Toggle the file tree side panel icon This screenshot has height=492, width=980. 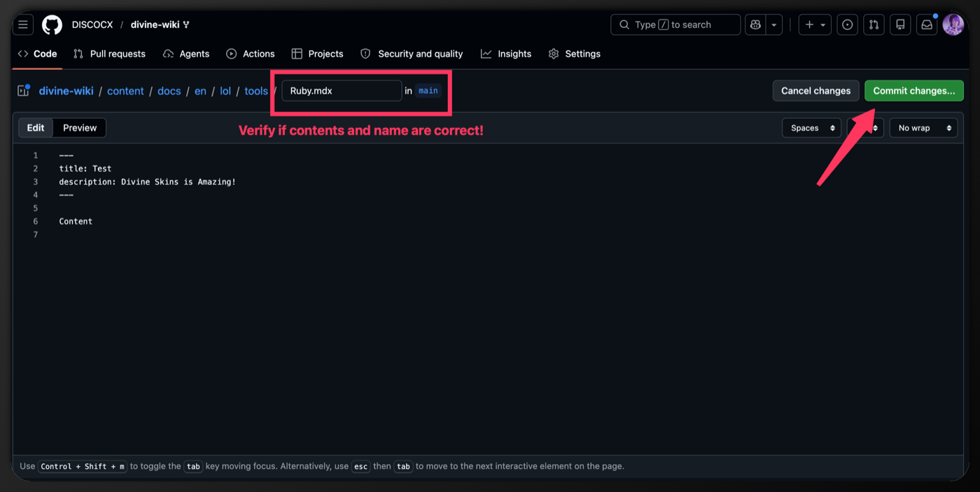coord(23,90)
